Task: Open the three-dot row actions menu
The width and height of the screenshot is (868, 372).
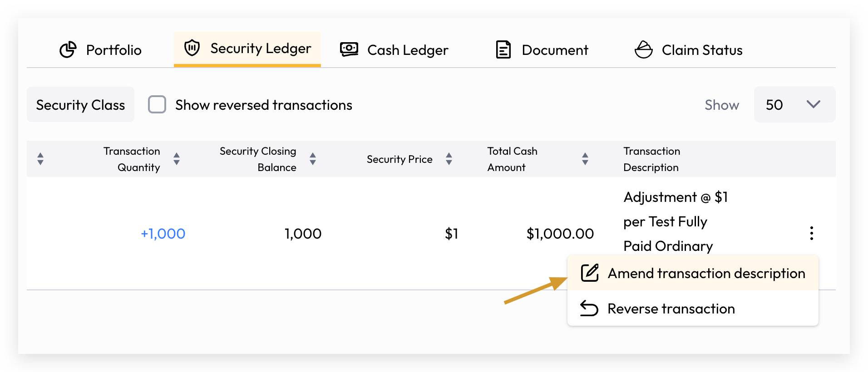Action: 811,233
